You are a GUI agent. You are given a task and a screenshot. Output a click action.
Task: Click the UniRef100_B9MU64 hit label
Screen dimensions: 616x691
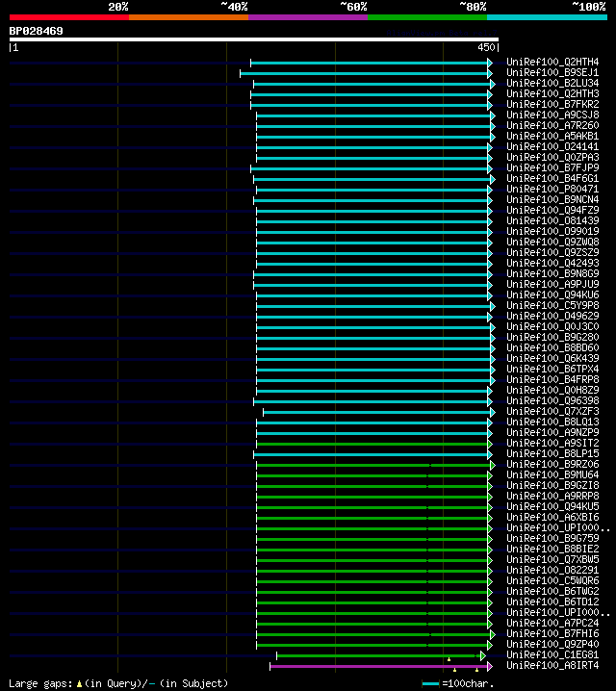552,474
